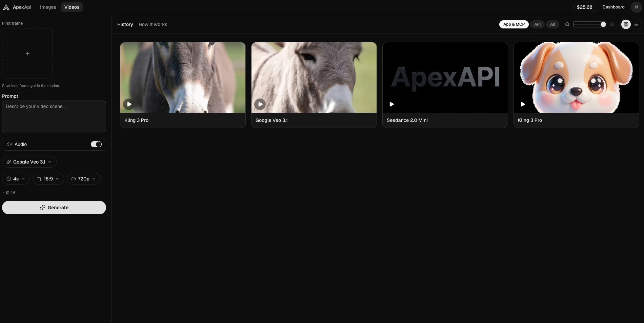
Task: Click the zoom out magnifier icon
Action: click(x=567, y=24)
